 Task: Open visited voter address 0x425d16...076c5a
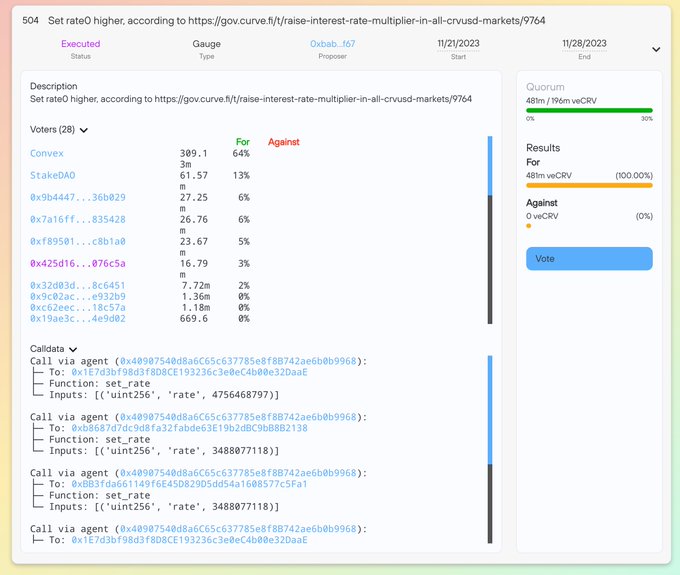(78, 264)
